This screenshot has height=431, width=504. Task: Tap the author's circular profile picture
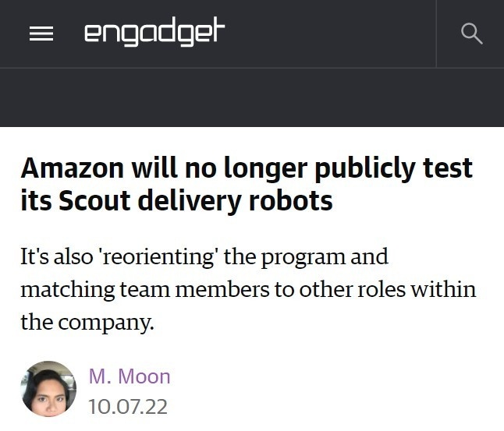pyautogui.click(x=48, y=388)
